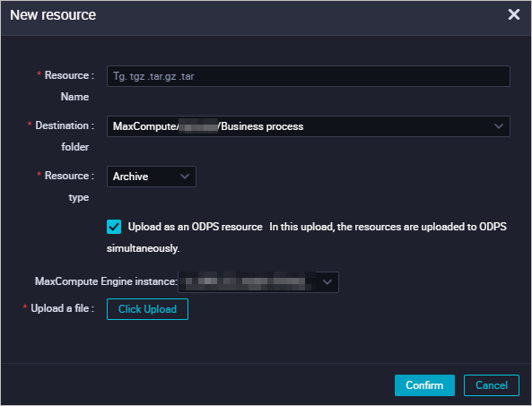Viewport: 532px width, 406px height.
Task: Uncheck Upload as an ODPS resource
Action: point(114,227)
